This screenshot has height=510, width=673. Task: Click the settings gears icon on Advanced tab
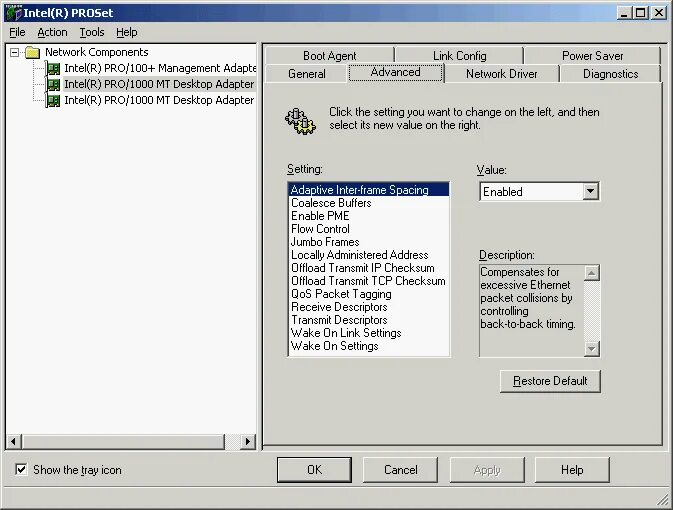(x=300, y=121)
